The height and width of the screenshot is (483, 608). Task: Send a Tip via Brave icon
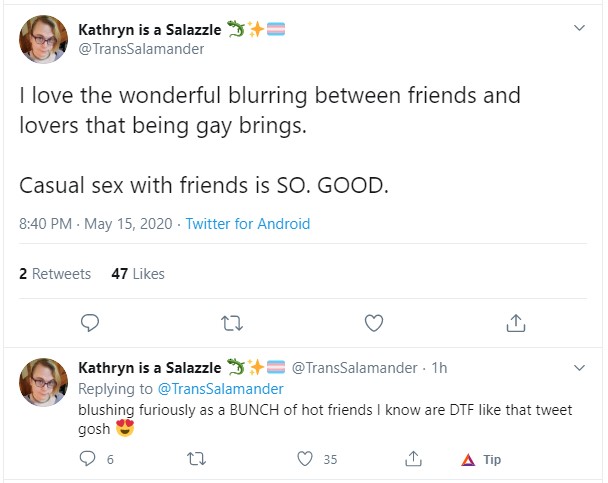[481, 460]
